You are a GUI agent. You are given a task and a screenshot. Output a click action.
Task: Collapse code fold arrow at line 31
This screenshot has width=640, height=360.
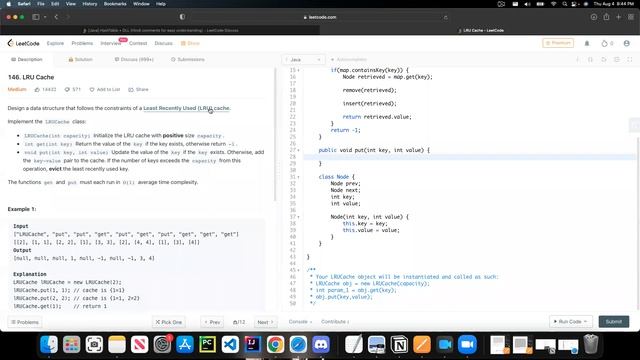tap(298, 177)
